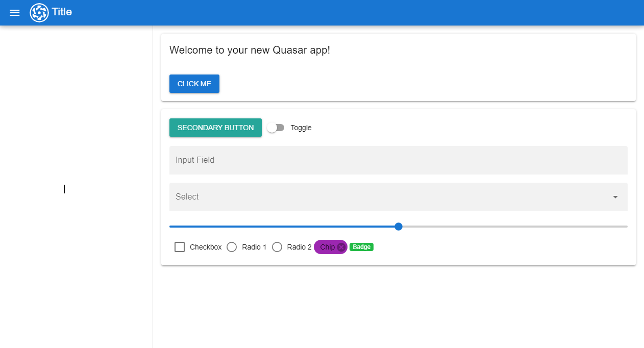Viewport: 644px width, 348px height.
Task: Open the hamburger menu in the header
Action: point(15,13)
